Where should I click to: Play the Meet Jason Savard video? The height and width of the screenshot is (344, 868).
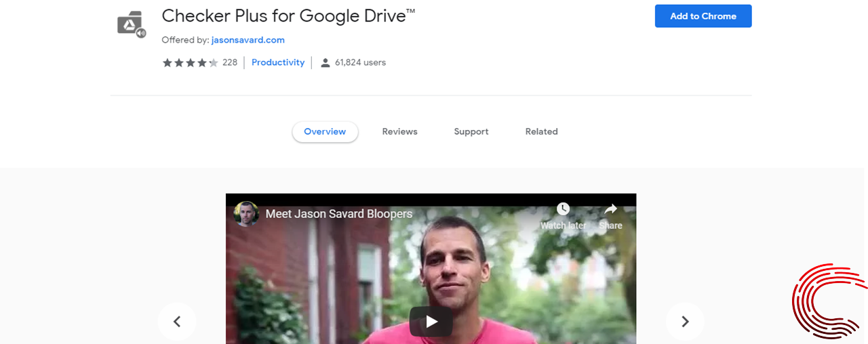pos(431,322)
